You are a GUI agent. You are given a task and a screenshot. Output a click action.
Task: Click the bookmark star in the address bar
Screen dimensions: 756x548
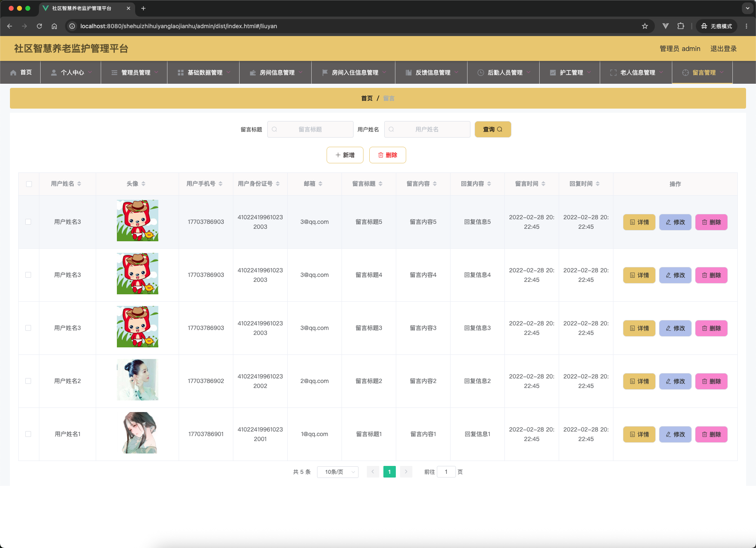click(645, 26)
